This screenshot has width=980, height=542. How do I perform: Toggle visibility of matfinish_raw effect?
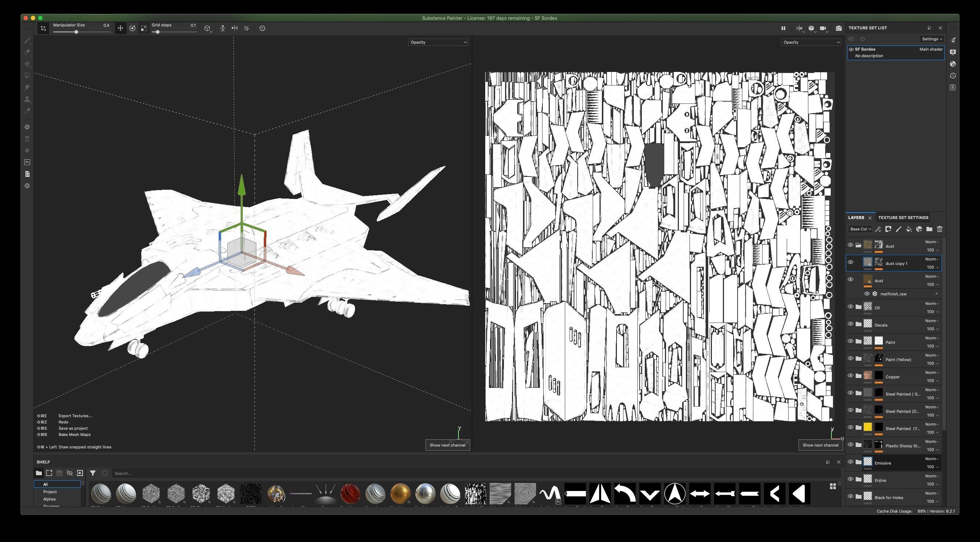(x=867, y=294)
